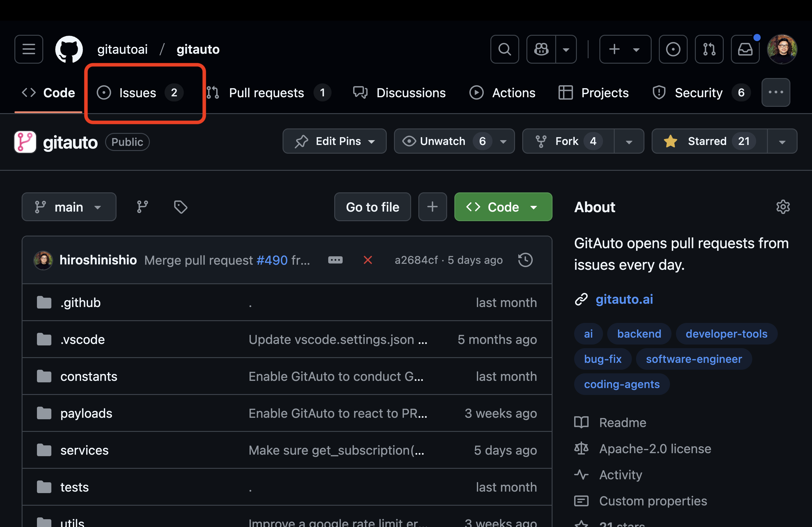Screen dimensions: 812x527
Task: Click the Pull requests icon with badge 1
Action: point(268,93)
